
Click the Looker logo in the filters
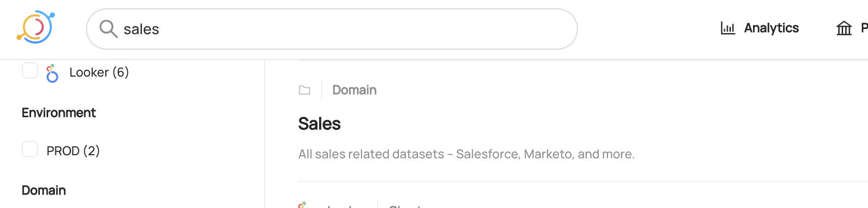pyautogui.click(x=52, y=73)
